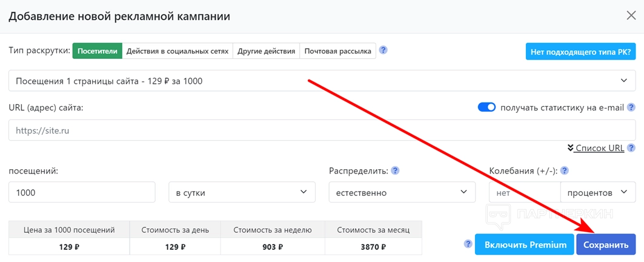This screenshot has height=262, width=644.
Task: Switch to Почтовая рассылка tab
Action: coord(338,51)
